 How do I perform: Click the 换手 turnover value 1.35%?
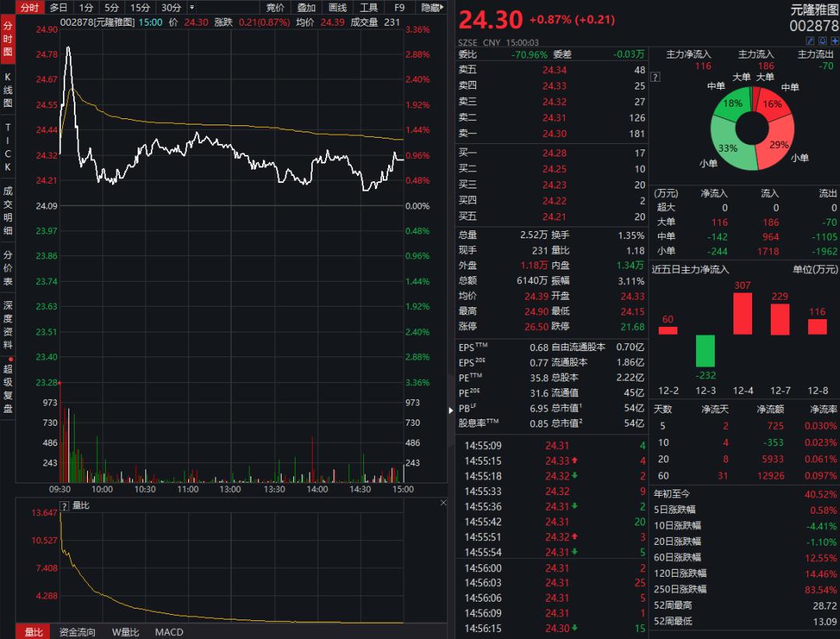click(x=631, y=235)
